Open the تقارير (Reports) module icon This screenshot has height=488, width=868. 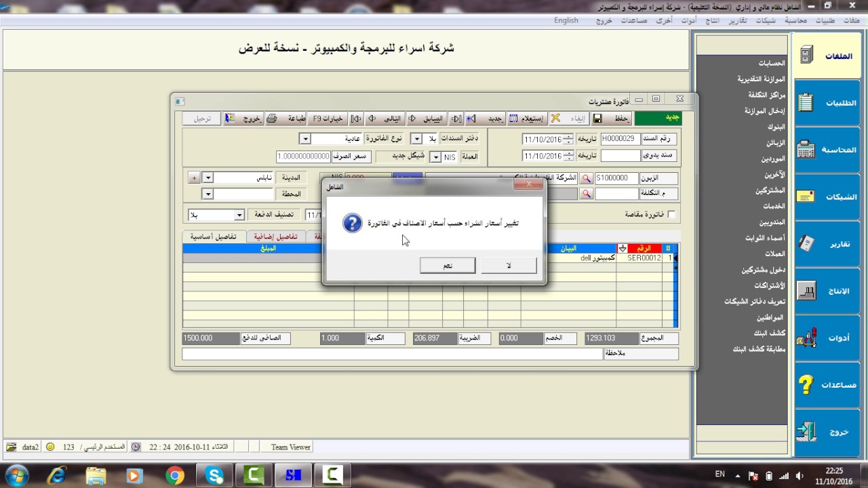806,244
